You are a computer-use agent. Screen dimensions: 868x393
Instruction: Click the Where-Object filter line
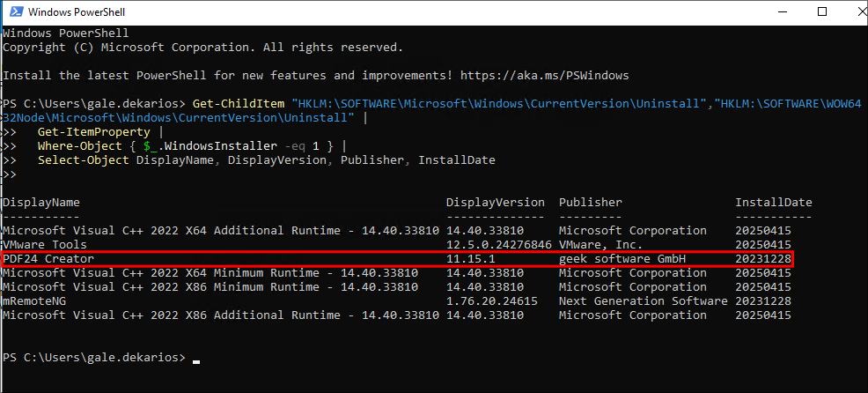tap(193, 146)
